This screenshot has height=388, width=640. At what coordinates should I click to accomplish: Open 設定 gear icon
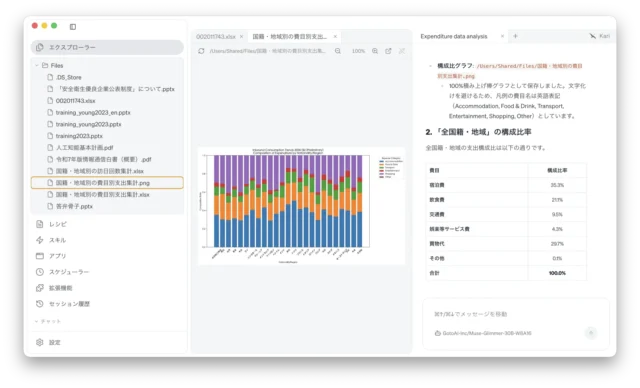coord(40,342)
